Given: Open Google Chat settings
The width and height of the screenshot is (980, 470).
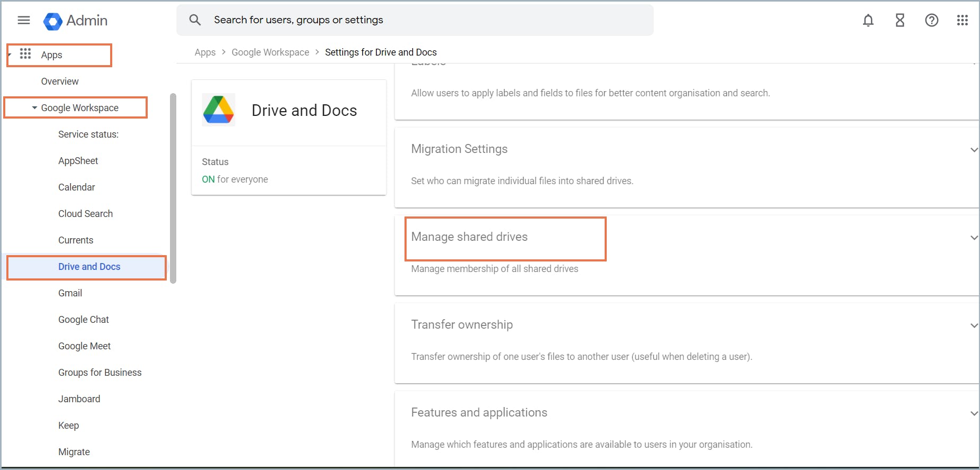Looking at the screenshot, I should click(x=84, y=320).
